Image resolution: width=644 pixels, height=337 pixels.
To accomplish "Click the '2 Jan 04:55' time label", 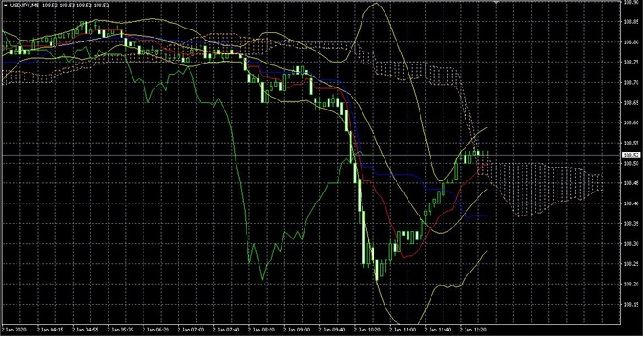I will click(85, 330).
